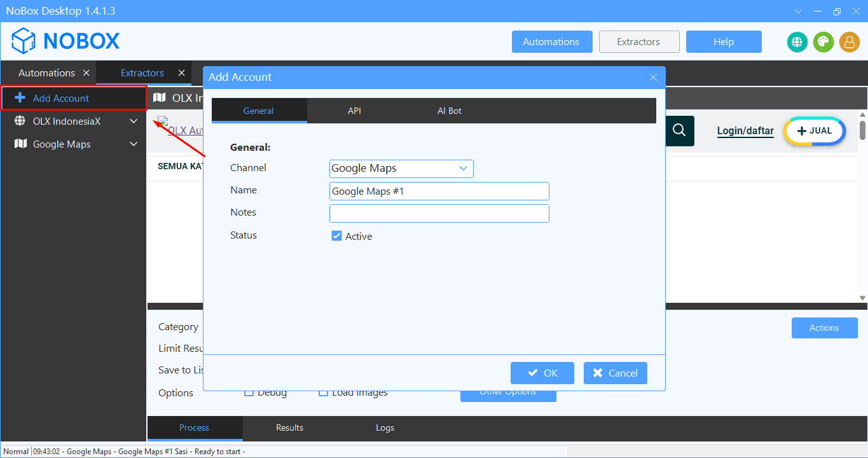Toggle the Load Images checkbox
This screenshot has width=868, height=458.
click(324, 393)
